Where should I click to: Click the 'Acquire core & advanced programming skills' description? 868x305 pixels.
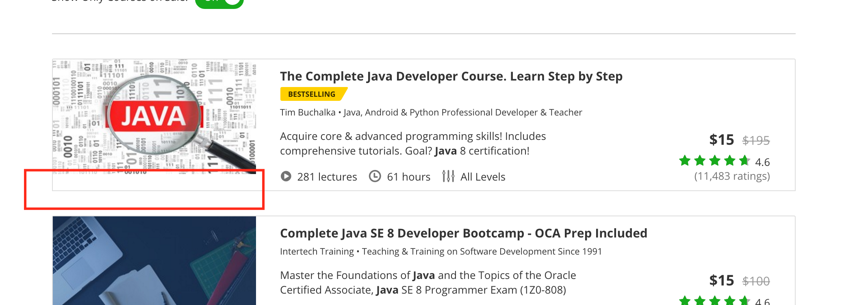pyautogui.click(x=412, y=144)
